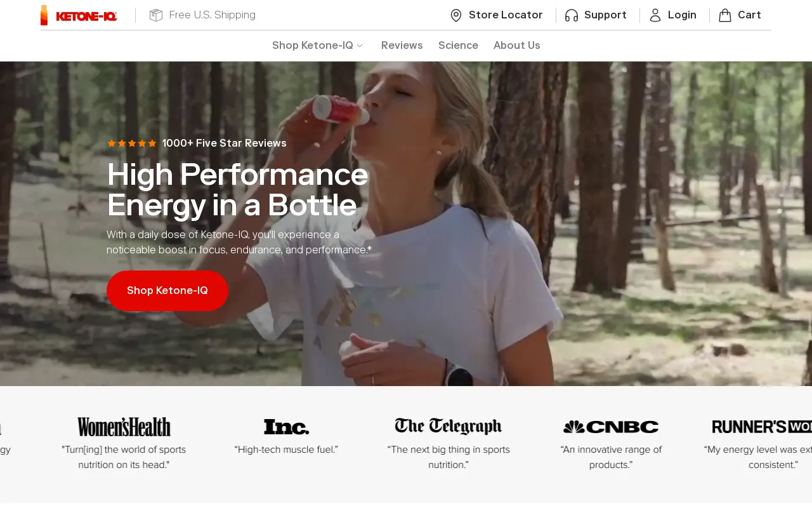Click the Support link text
812x508 pixels.
(x=605, y=15)
